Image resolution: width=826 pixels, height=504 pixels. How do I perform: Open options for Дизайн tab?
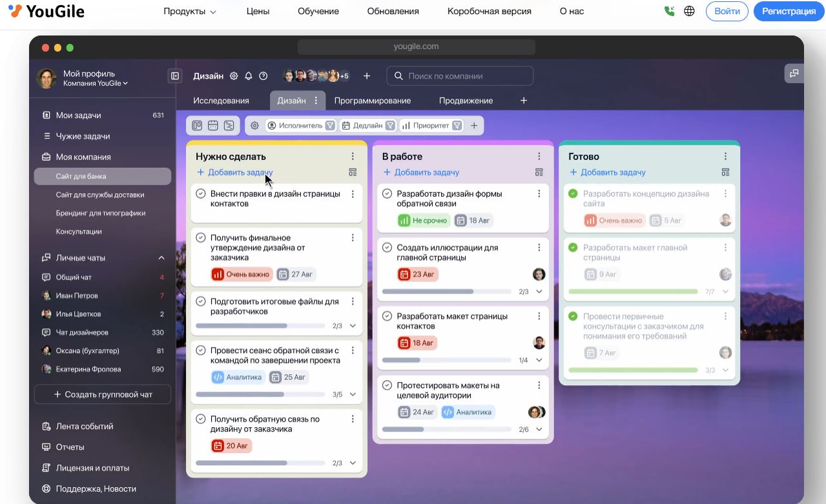click(x=316, y=101)
